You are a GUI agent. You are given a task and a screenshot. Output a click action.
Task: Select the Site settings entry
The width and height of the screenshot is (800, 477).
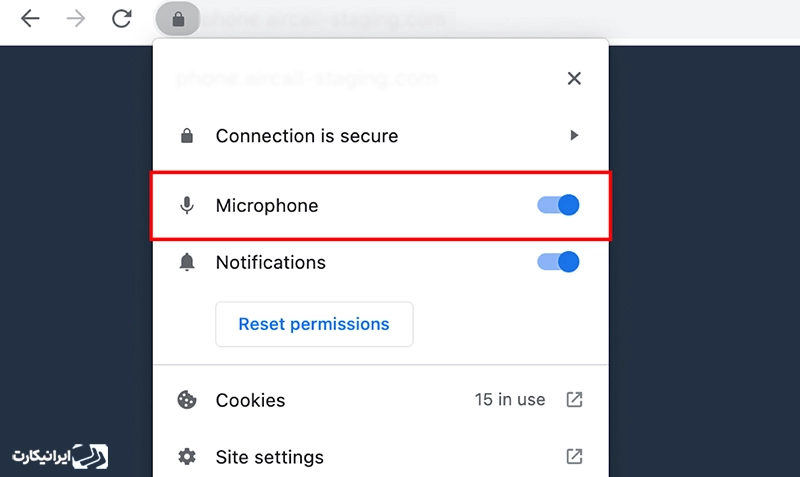[381, 457]
